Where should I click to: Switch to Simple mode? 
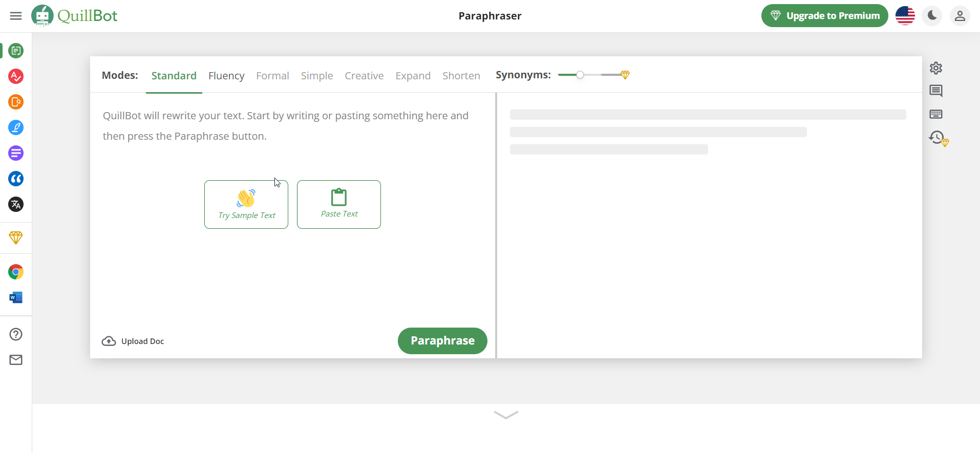tap(317, 76)
